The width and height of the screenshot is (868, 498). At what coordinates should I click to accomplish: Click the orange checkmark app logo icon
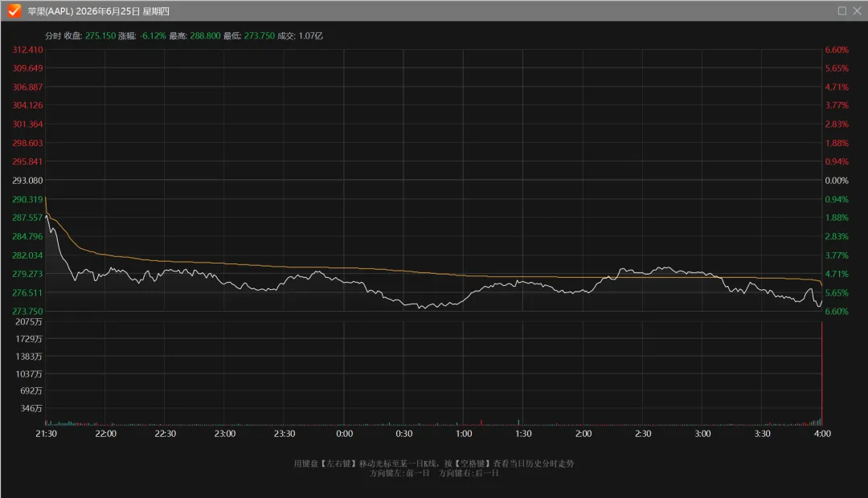click(x=14, y=10)
